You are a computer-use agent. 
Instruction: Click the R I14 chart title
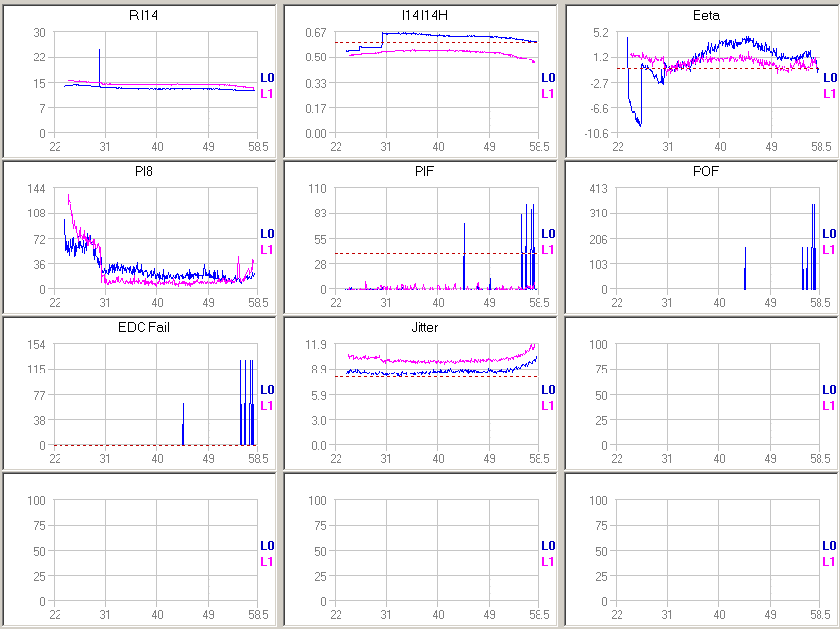pyautogui.click(x=140, y=15)
